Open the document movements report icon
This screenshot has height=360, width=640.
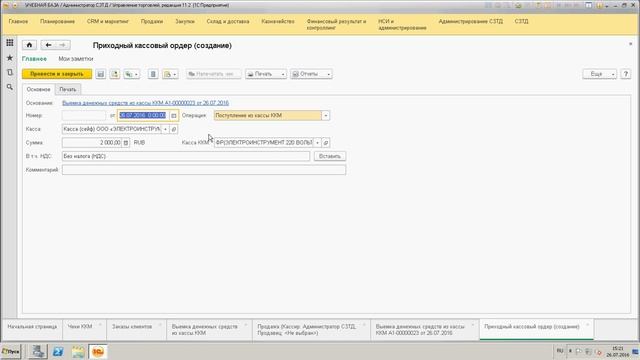coord(153,74)
